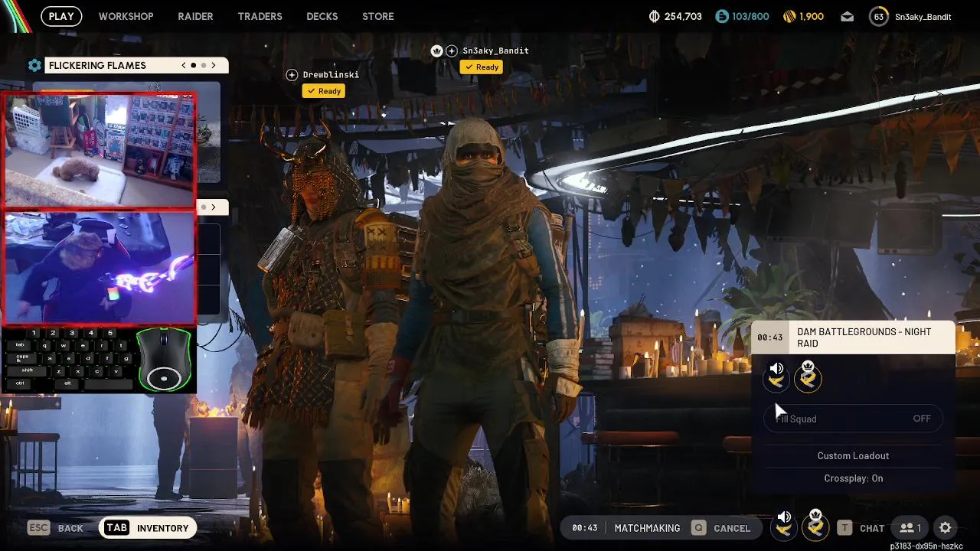The image size is (980, 551).
Task: Click the MATCHMAKING status label
Action: (x=647, y=528)
